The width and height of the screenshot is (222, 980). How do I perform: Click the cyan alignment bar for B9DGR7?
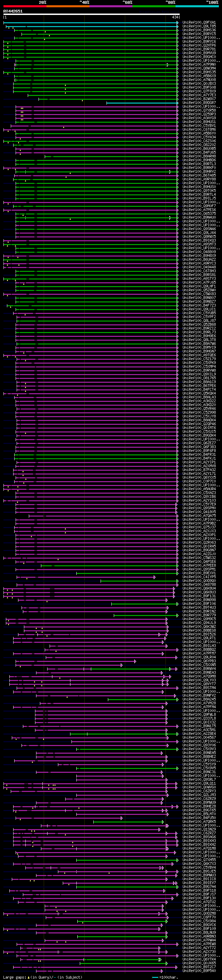[x=142, y=103]
